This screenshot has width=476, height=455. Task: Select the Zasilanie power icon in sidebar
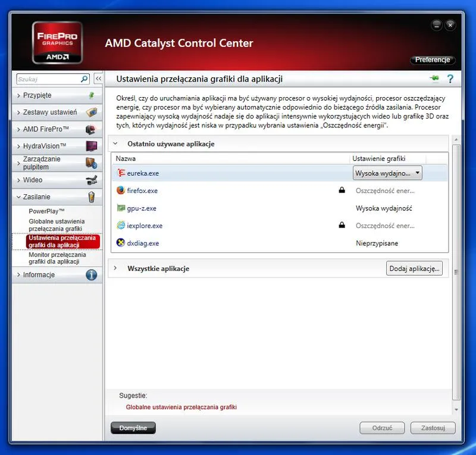[92, 197]
